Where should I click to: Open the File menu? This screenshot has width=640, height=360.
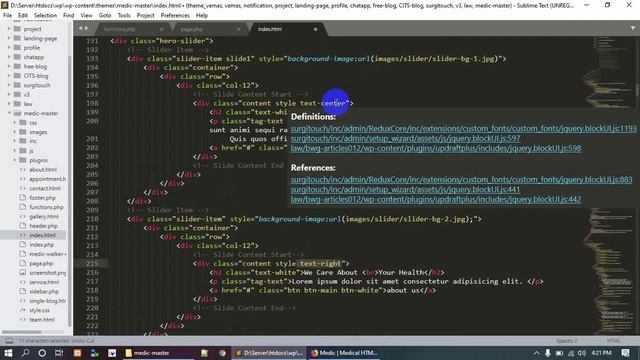coord(7,15)
